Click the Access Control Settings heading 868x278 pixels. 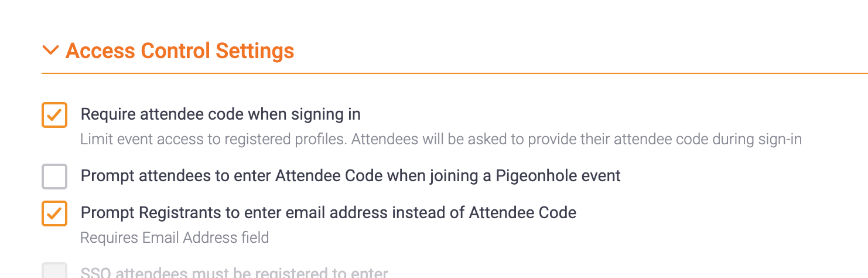(x=179, y=51)
